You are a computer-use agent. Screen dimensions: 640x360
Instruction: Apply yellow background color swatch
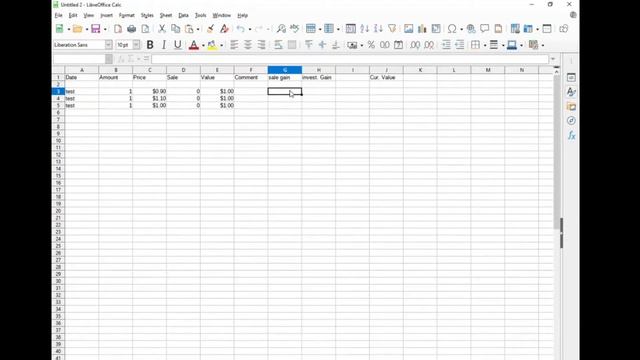pyautogui.click(x=212, y=45)
